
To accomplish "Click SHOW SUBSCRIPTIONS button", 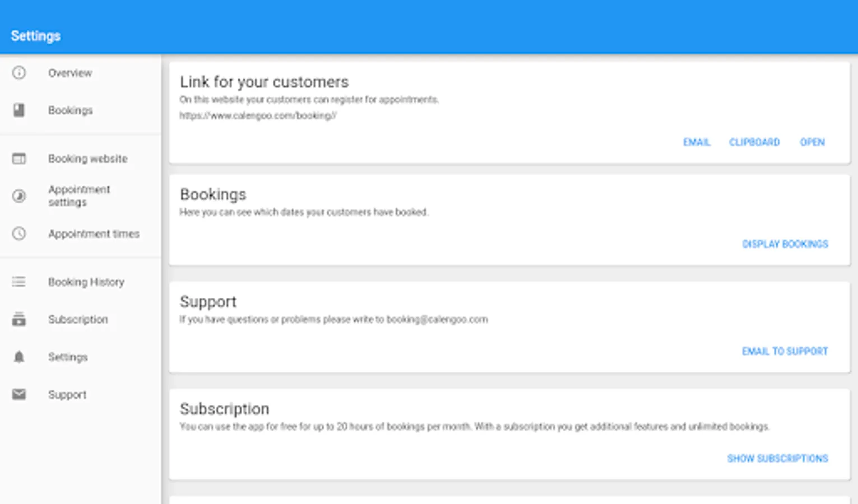I will point(777,459).
